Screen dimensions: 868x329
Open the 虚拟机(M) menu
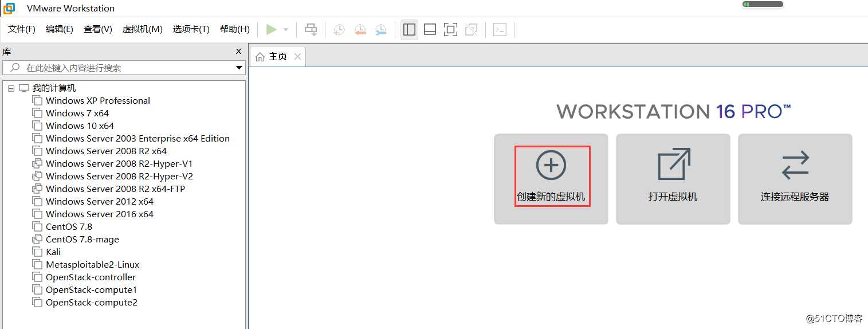coord(143,29)
